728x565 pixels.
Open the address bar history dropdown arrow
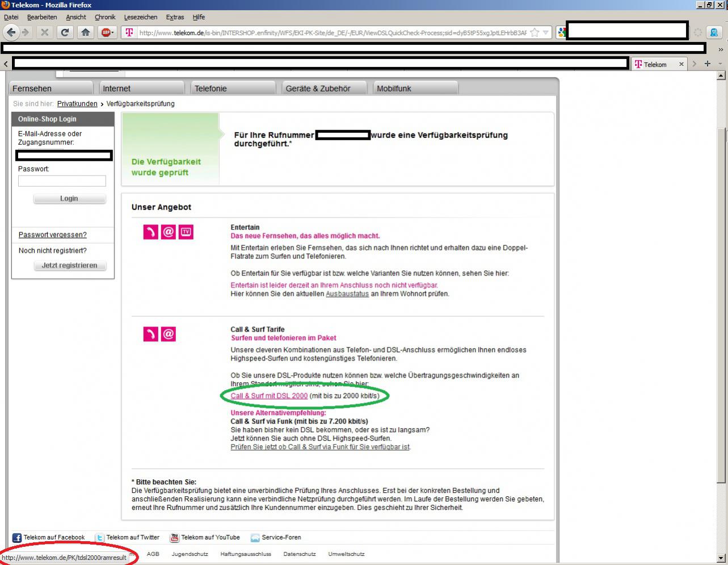(546, 32)
